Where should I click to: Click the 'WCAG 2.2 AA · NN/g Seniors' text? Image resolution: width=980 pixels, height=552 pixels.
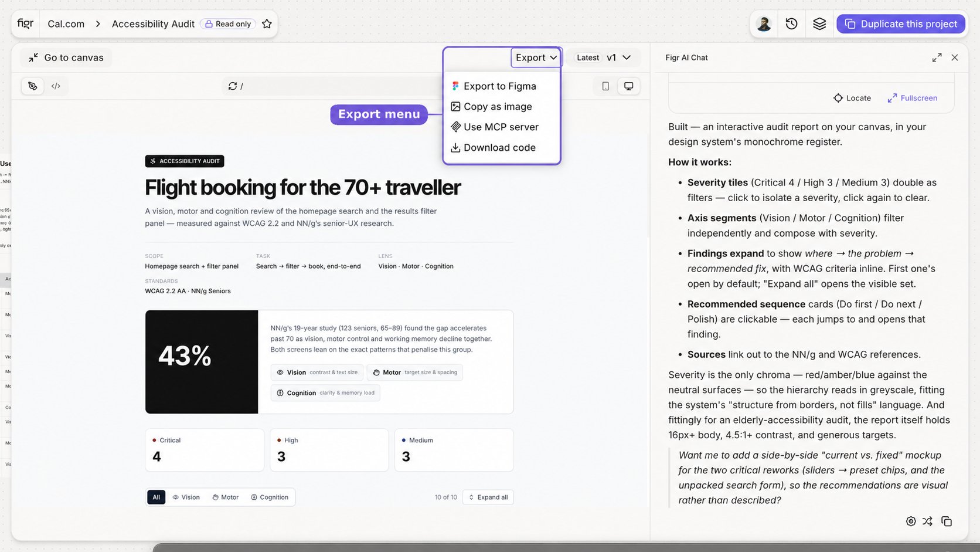(188, 291)
